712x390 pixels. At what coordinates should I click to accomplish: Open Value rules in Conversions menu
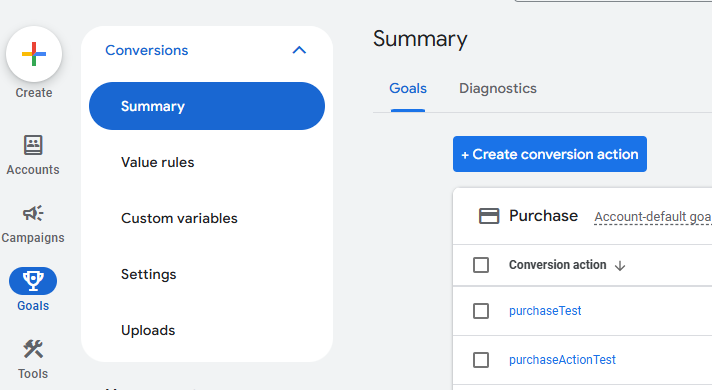point(158,163)
